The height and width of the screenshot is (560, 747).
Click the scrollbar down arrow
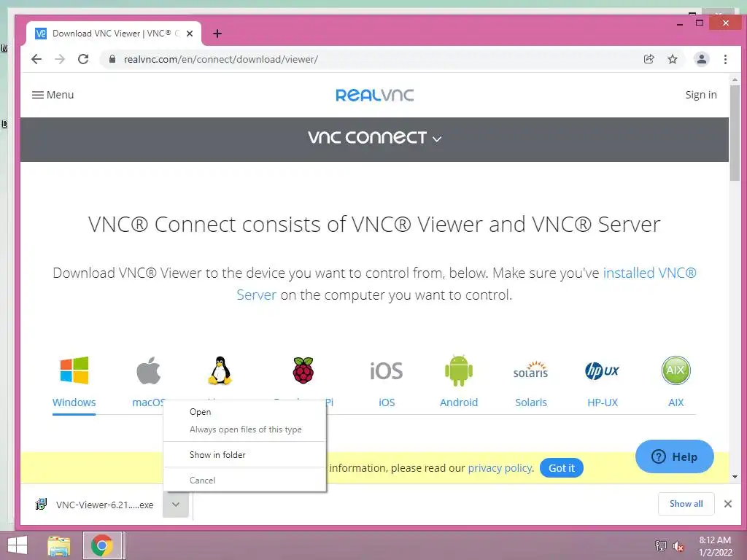coord(735,477)
